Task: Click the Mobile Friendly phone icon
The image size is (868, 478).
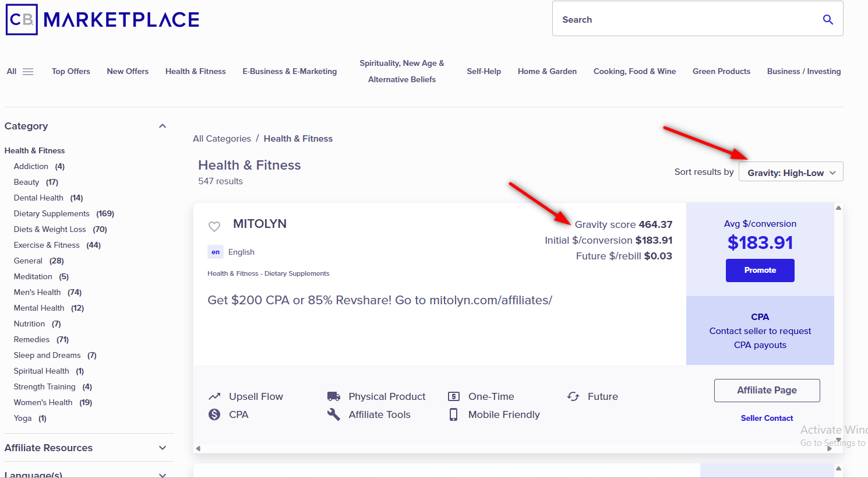Action: point(453,414)
